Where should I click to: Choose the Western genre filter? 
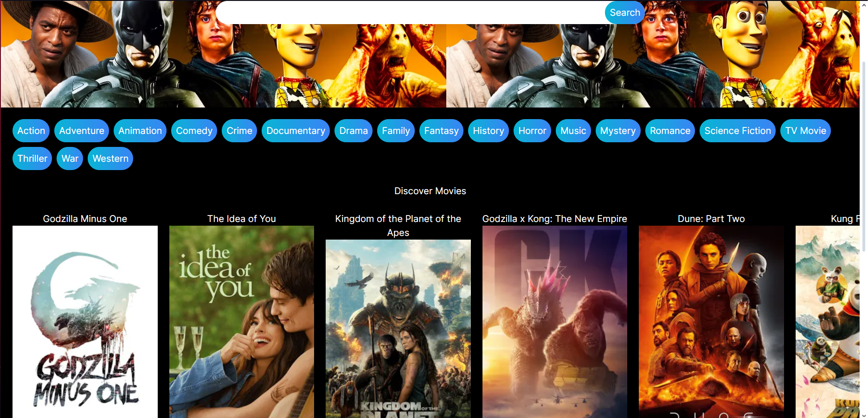[110, 158]
